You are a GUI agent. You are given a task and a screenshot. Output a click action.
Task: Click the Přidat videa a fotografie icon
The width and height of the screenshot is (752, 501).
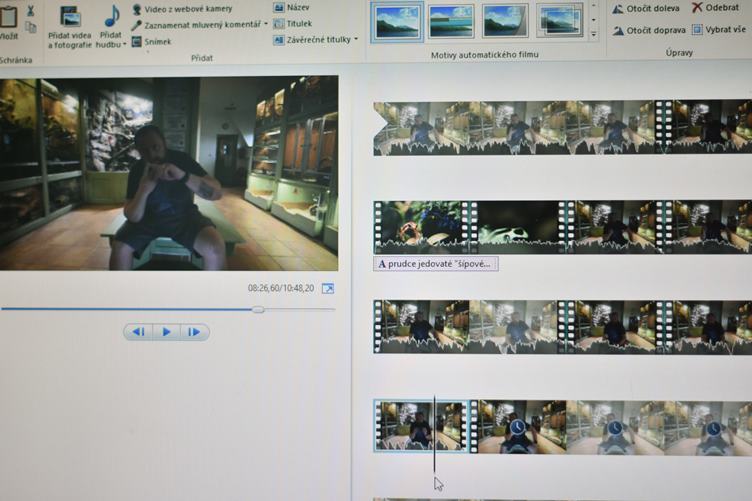click(x=70, y=17)
